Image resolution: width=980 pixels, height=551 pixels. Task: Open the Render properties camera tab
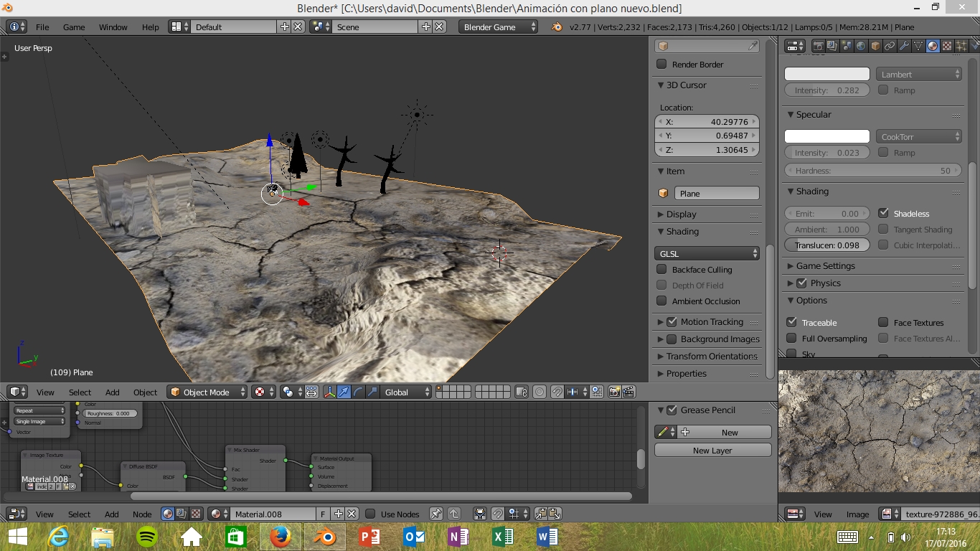[818, 46]
